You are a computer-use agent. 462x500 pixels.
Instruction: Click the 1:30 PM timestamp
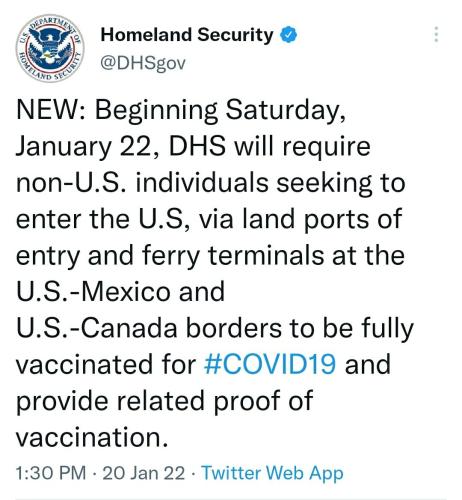51,473
